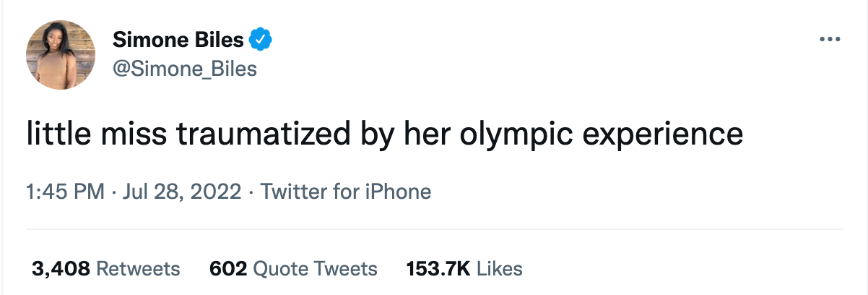Click the blue verified checkmark badge
Image resolution: width=868 pixels, height=295 pixels.
[x=260, y=40]
